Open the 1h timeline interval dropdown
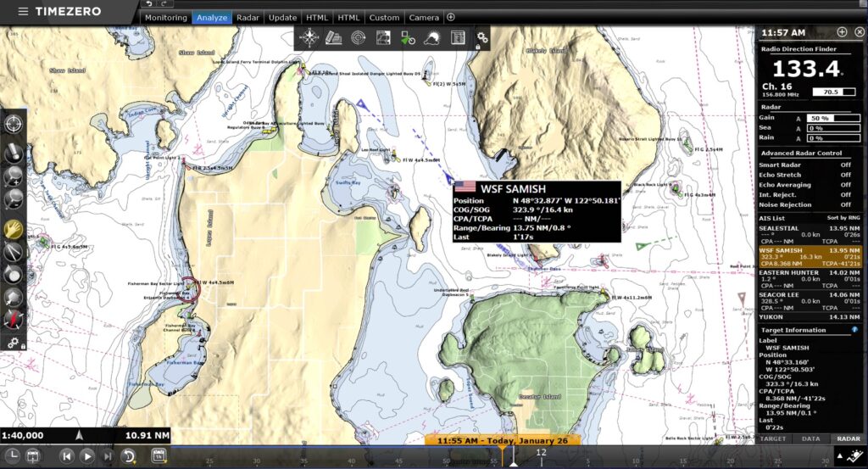 (159, 455)
